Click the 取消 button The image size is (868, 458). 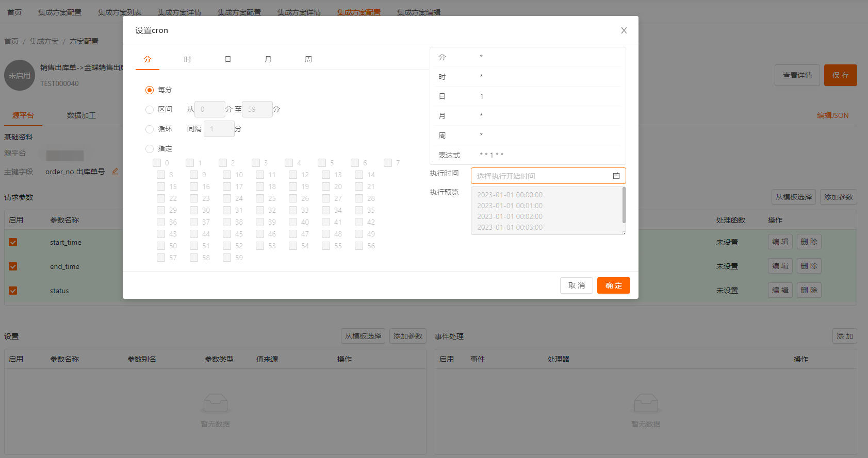point(576,285)
